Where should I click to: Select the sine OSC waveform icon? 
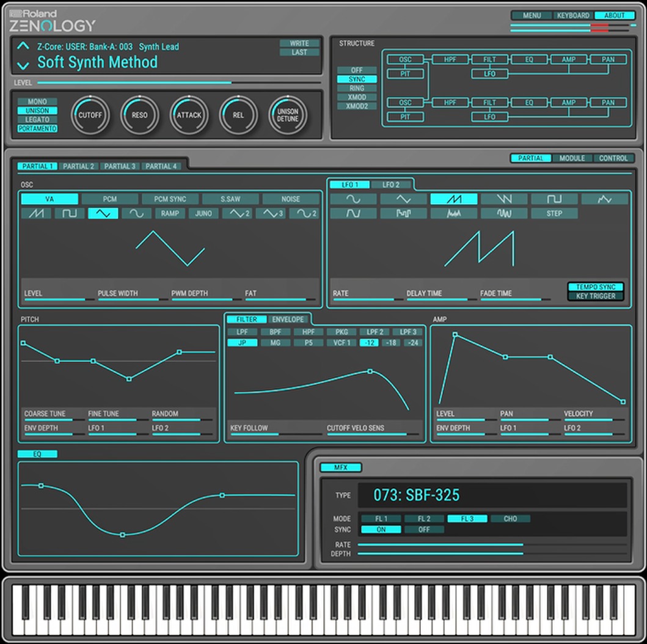point(136,213)
